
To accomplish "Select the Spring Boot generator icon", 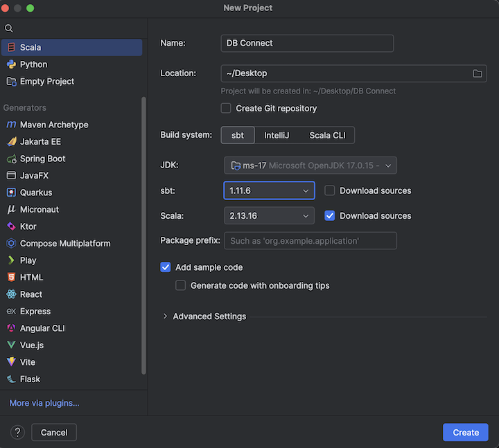I will point(11,159).
